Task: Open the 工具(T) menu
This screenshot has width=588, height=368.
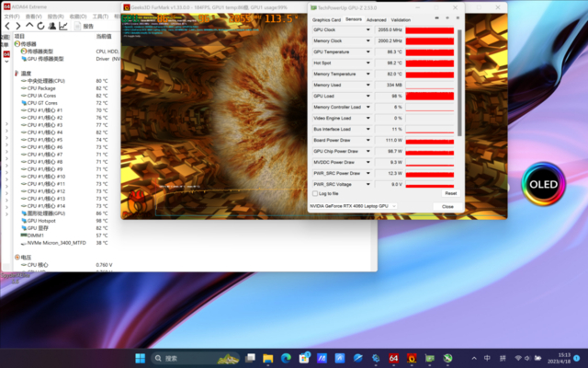Action: (100, 17)
